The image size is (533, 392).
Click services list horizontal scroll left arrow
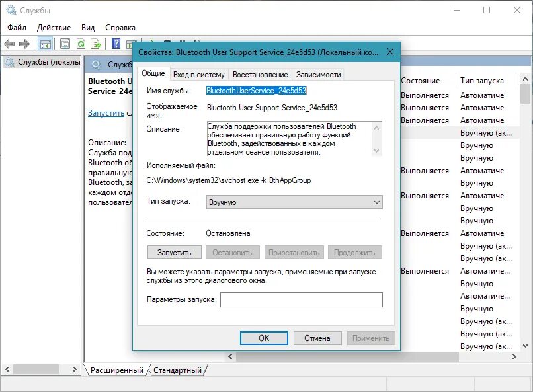click(231, 357)
